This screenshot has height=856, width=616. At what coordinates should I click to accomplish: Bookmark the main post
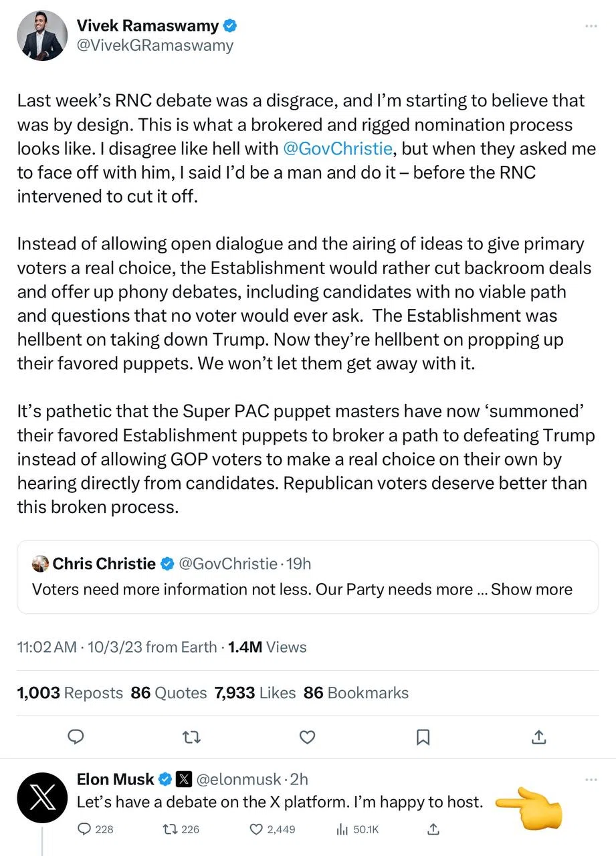coord(423,737)
